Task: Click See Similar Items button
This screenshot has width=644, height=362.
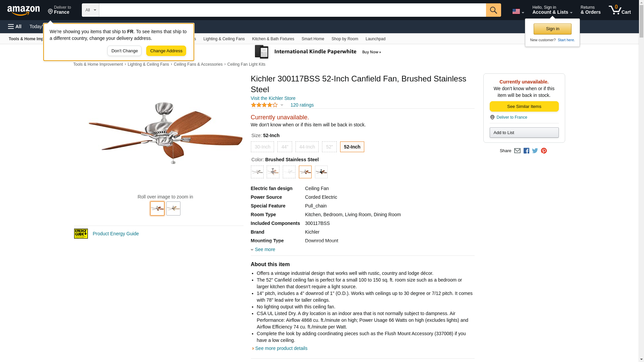Action: 524,107
